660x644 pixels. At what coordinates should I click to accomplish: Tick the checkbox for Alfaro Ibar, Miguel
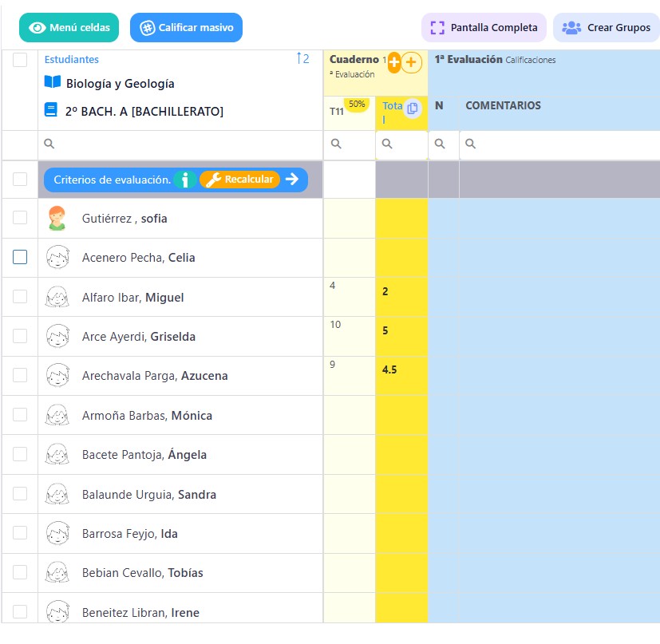coord(20,296)
